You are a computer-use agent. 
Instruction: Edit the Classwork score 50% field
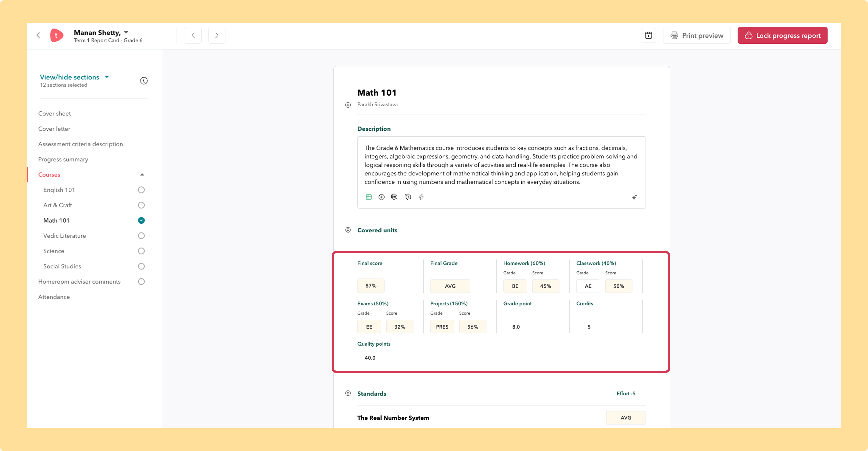(x=619, y=286)
